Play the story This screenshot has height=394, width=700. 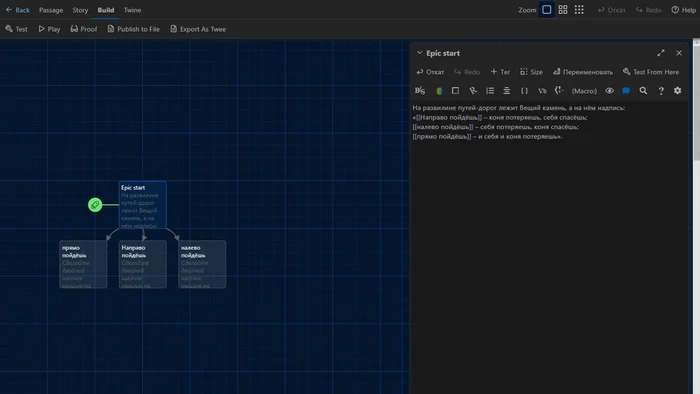tap(49, 29)
